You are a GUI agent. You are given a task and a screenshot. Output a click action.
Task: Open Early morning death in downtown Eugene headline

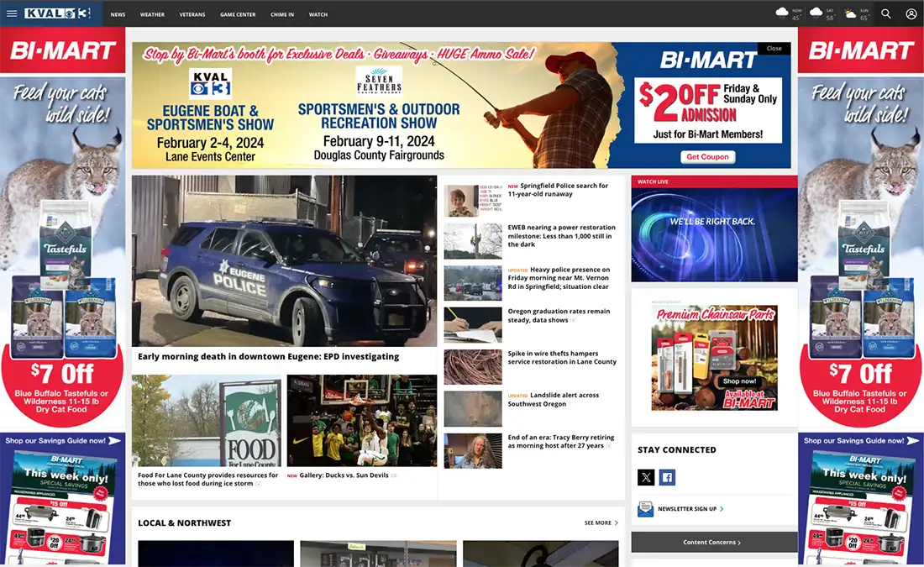(268, 357)
